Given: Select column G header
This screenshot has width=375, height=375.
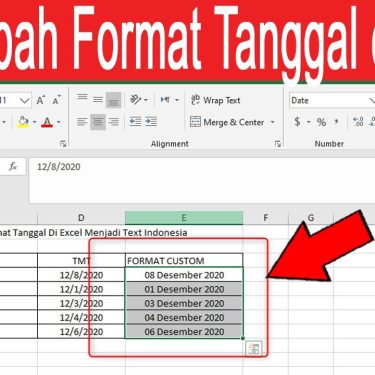Looking at the screenshot, I should point(311,218).
